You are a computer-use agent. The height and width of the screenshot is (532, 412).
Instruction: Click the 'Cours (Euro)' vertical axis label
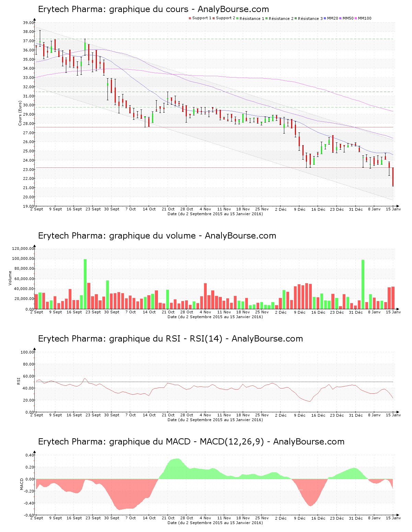coord(20,113)
